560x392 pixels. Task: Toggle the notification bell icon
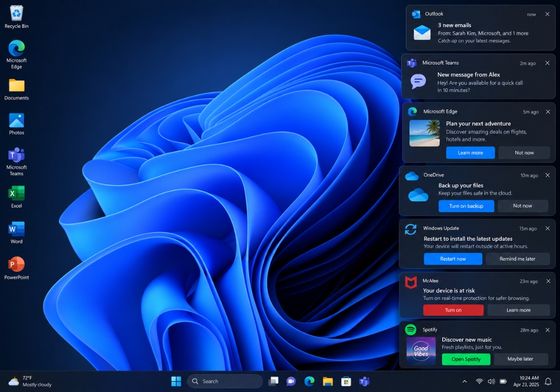click(548, 381)
